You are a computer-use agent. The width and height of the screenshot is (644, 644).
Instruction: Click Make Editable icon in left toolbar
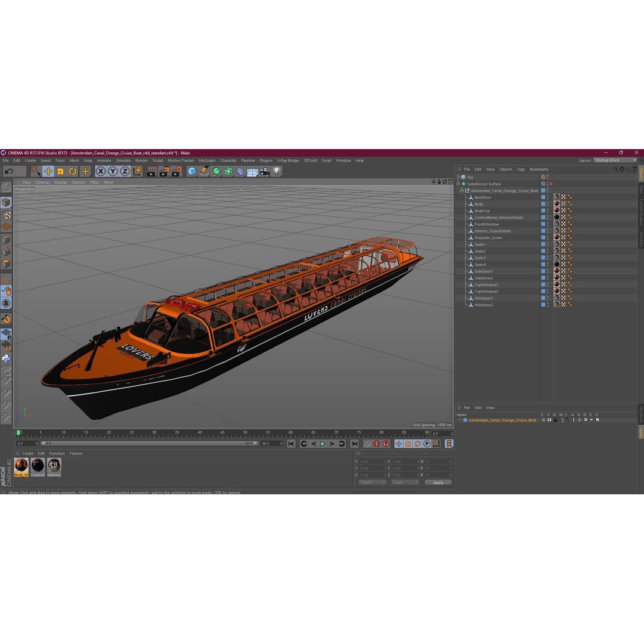(x=6, y=187)
